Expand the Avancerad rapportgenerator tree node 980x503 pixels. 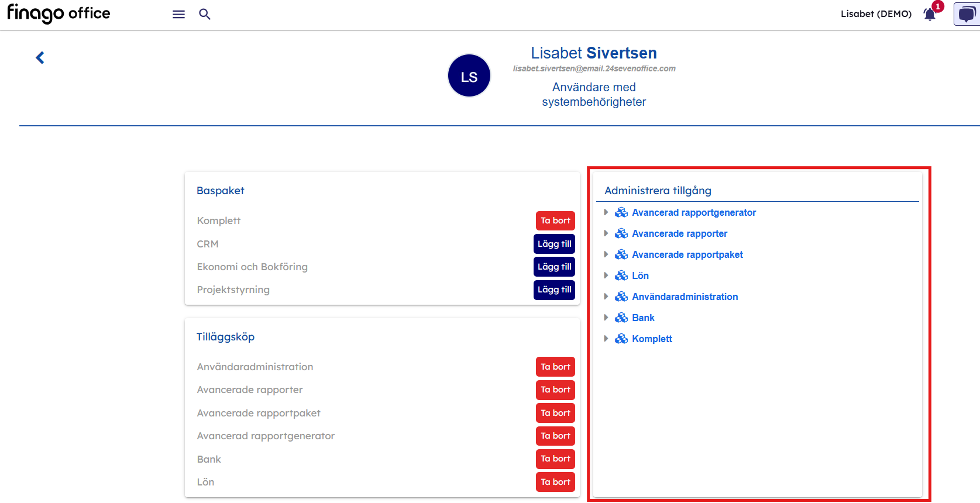click(x=606, y=212)
